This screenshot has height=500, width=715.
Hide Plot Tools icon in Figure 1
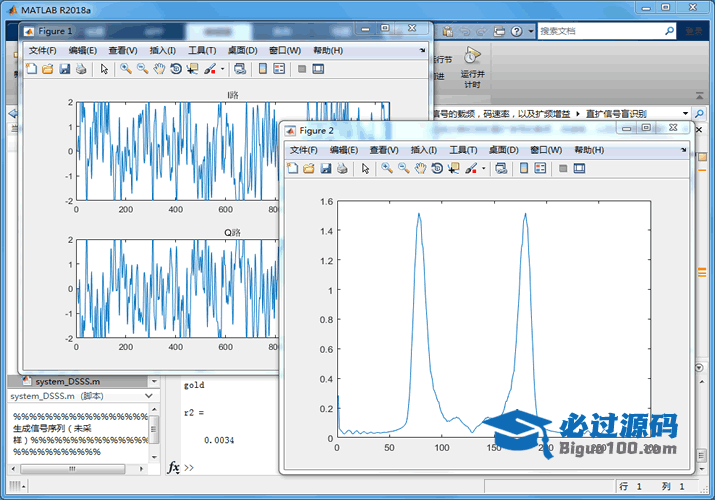coord(302,69)
